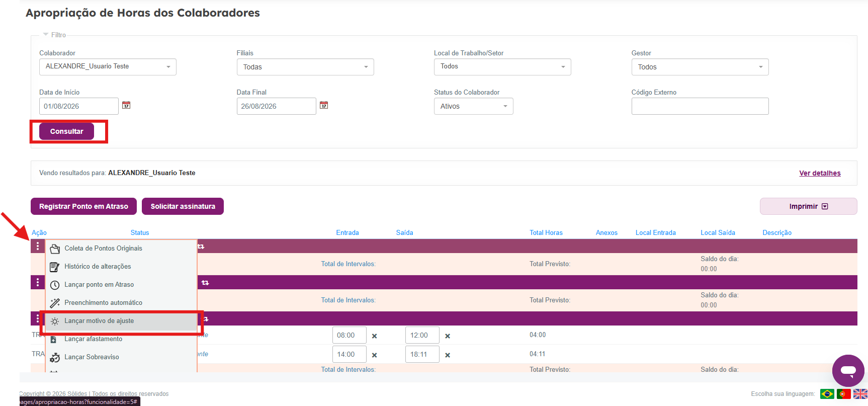Click the Código Externo input field
Image resolution: width=868 pixels, height=406 pixels.
pyautogui.click(x=700, y=106)
